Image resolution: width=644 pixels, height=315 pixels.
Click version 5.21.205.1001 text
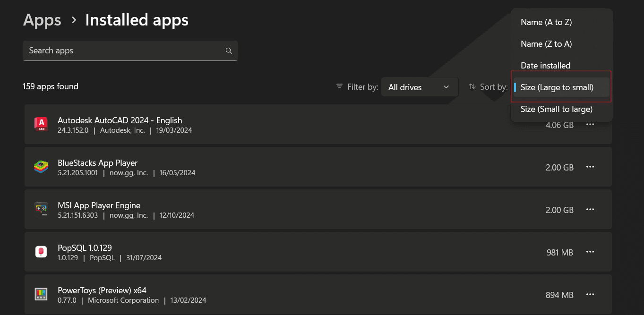78,173
